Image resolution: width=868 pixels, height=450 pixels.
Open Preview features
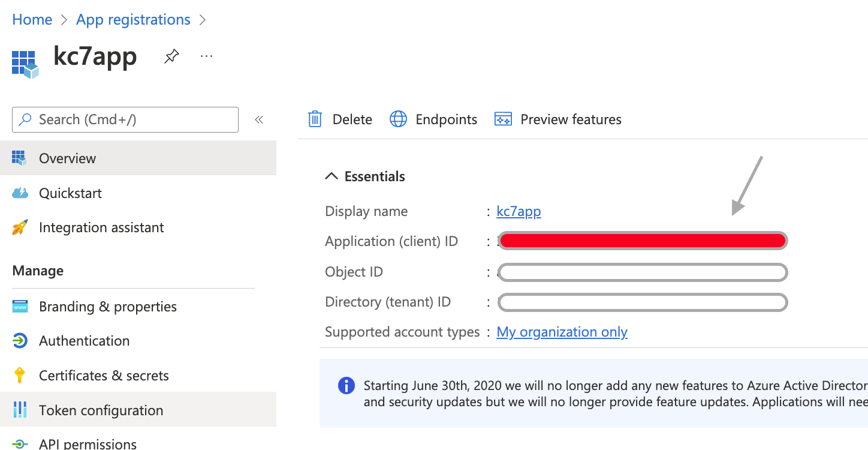tap(557, 119)
